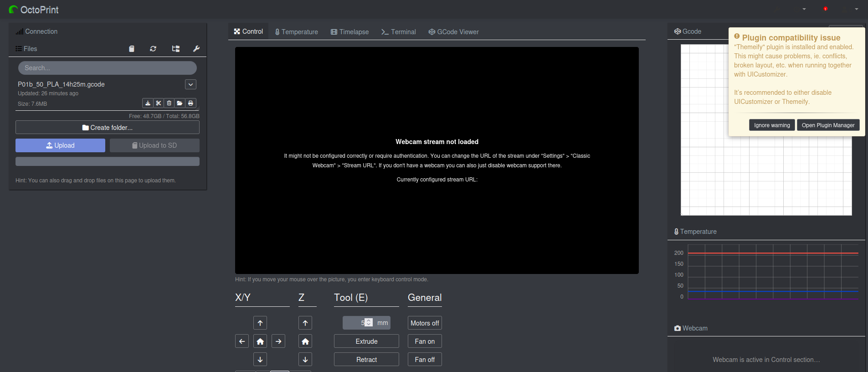Click 'Free: 48.7GB / Total: 56.8GB' text
The height and width of the screenshot is (372, 868).
[164, 116]
